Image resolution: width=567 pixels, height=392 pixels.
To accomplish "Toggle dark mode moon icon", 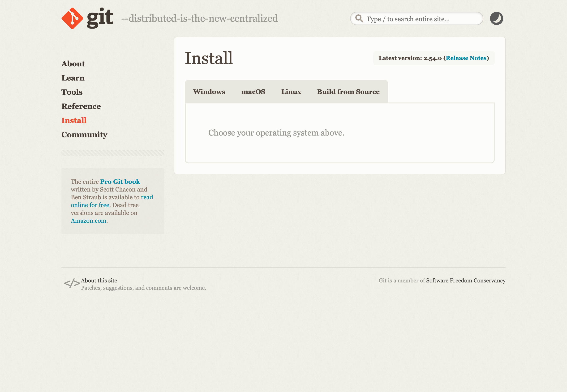I will [496, 18].
